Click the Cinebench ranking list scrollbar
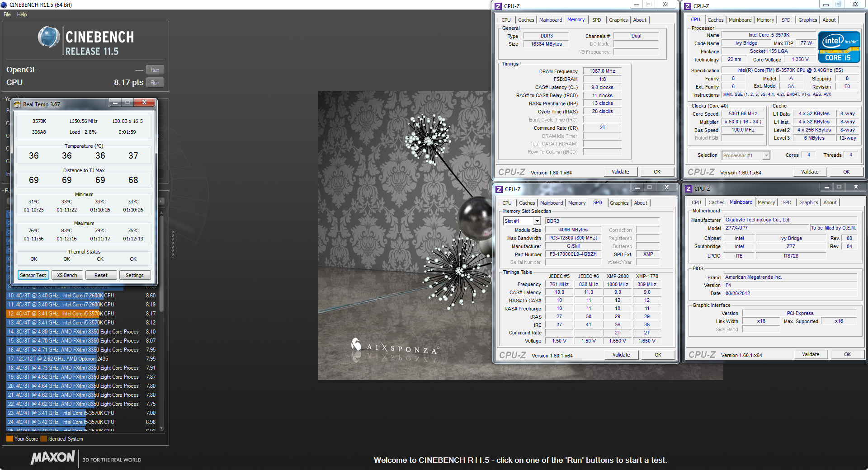The width and height of the screenshot is (868, 470). [161, 264]
